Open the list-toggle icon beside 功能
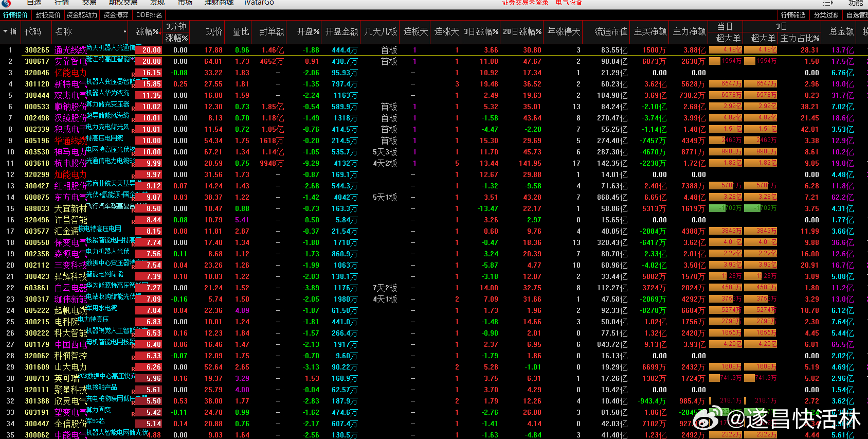Screen dimensions: 868x439 pyautogui.click(x=828, y=3)
